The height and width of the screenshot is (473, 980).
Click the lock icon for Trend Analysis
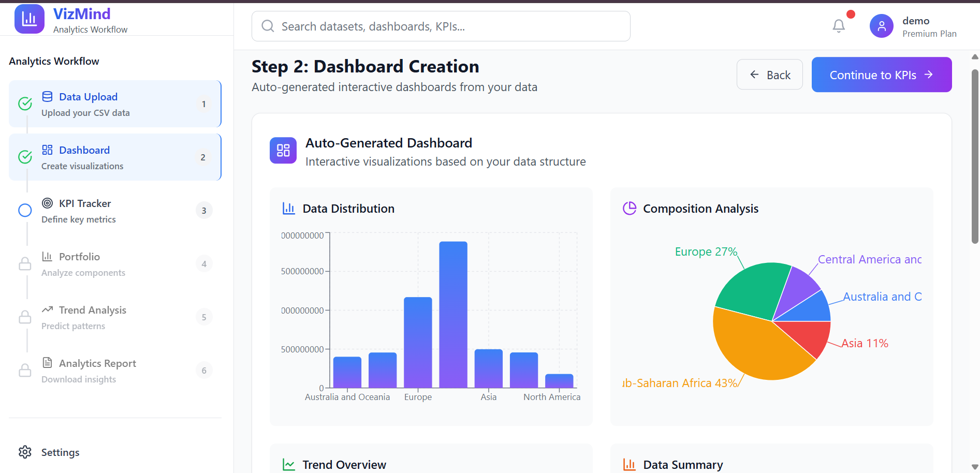click(25, 317)
